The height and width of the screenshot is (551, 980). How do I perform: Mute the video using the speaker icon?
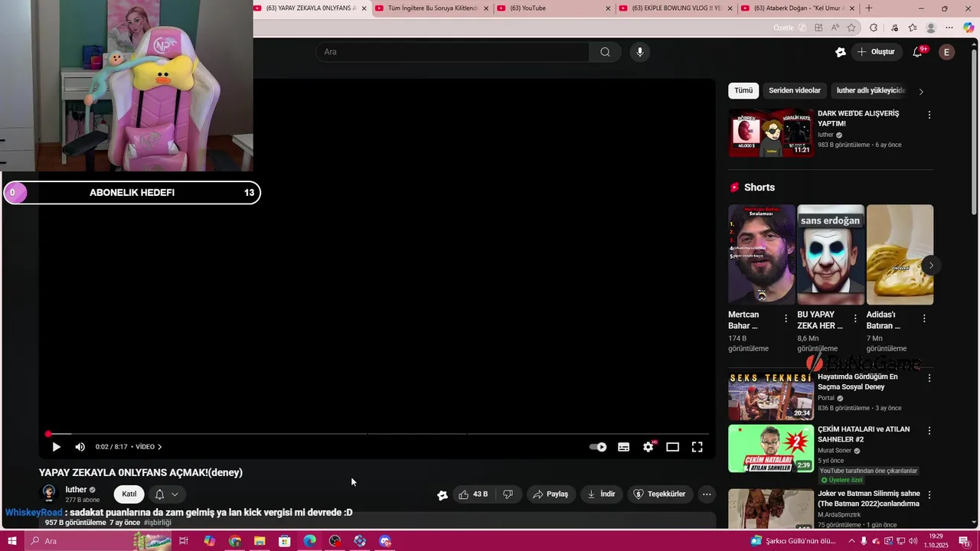(80, 447)
